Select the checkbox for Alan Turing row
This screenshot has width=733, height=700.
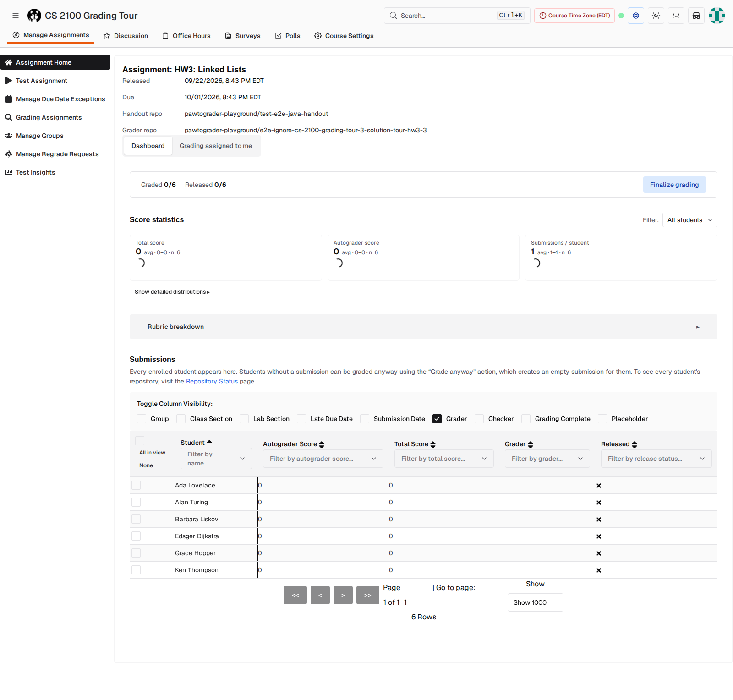[x=136, y=502]
